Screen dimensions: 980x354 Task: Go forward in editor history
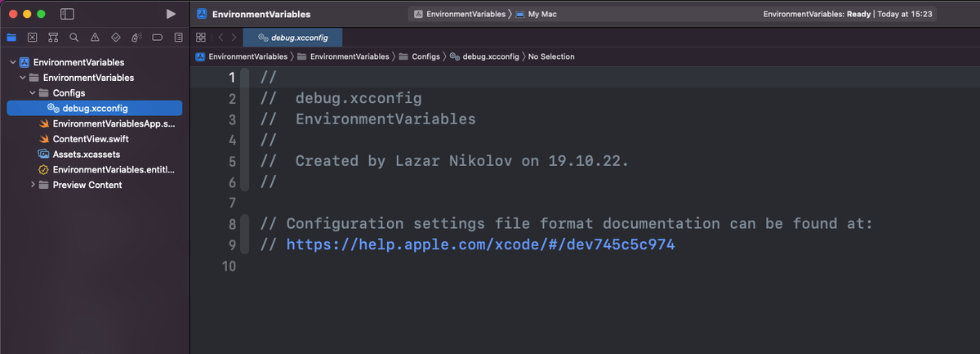pos(234,38)
